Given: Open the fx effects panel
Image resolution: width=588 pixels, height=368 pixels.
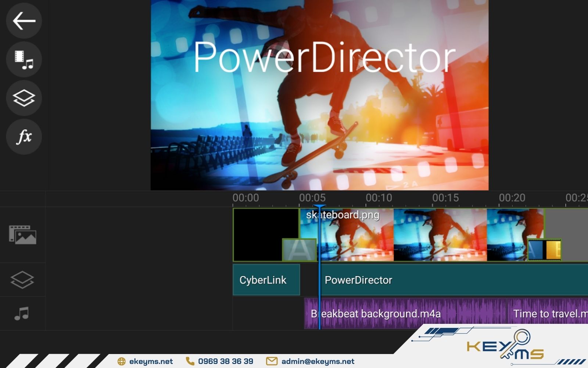Looking at the screenshot, I should coord(24,137).
